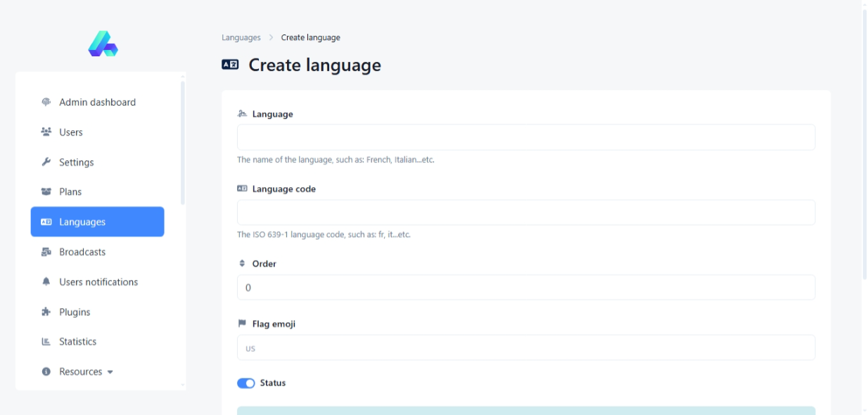Go to Languages breadcrumb link

click(241, 37)
